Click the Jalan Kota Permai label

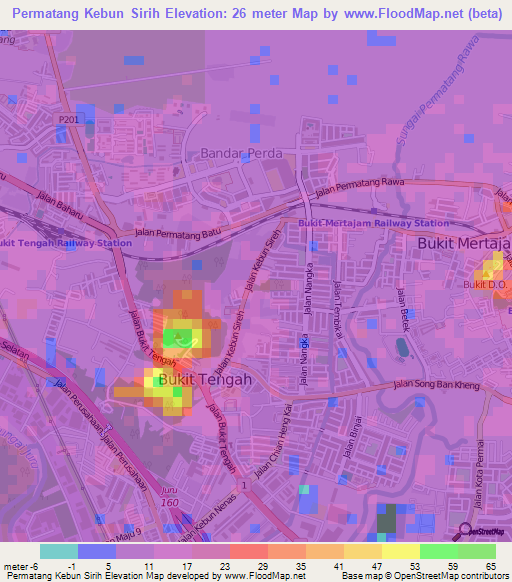479,474
